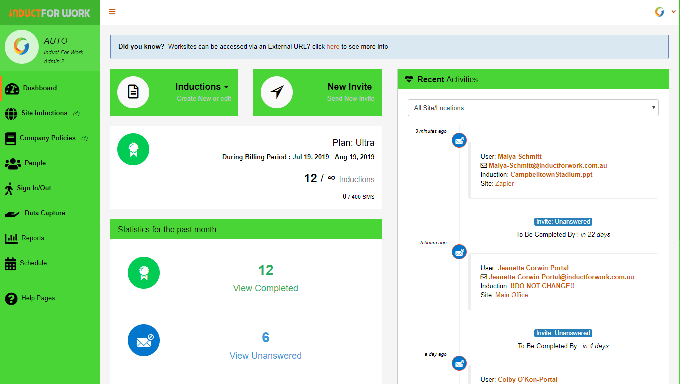Click the Site Inductions globe icon
The image size is (680, 385).
click(11, 114)
